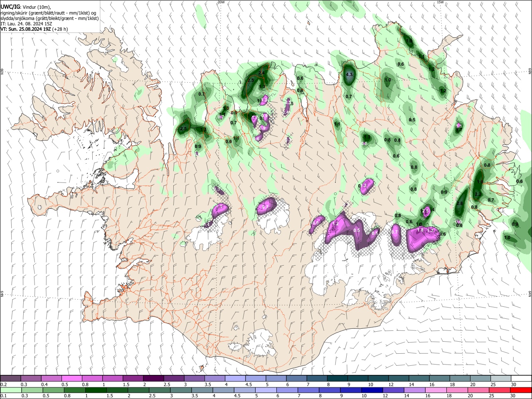The image size is (532, 399).
Task: Click the '1.8' value near the glacier
Action: coord(420,230)
